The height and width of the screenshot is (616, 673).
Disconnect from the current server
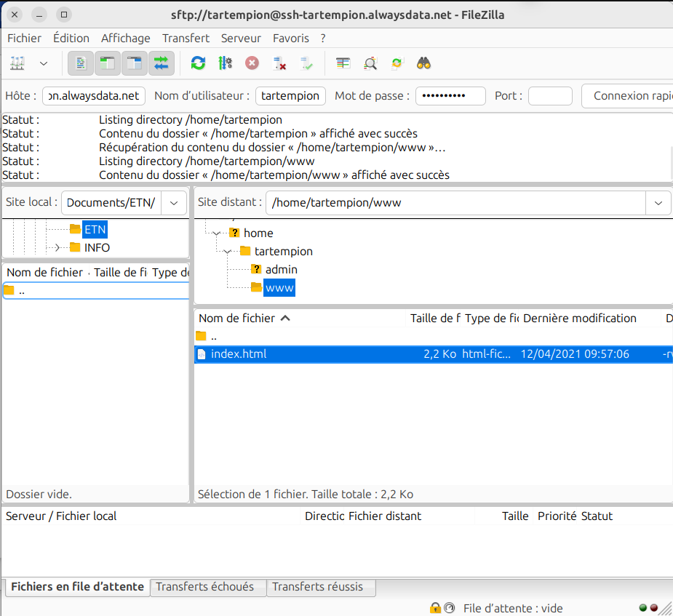pyautogui.click(x=279, y=64)
